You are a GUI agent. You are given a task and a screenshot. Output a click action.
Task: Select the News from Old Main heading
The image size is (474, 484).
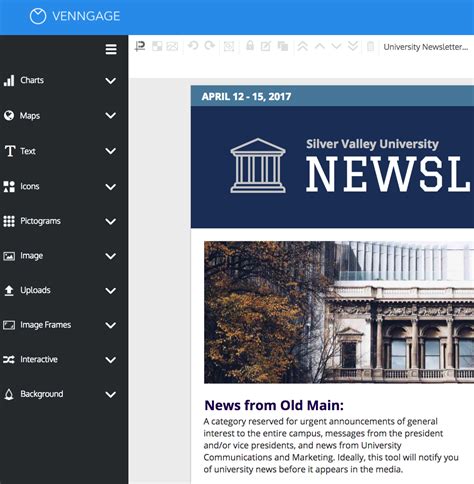[274, 405]
